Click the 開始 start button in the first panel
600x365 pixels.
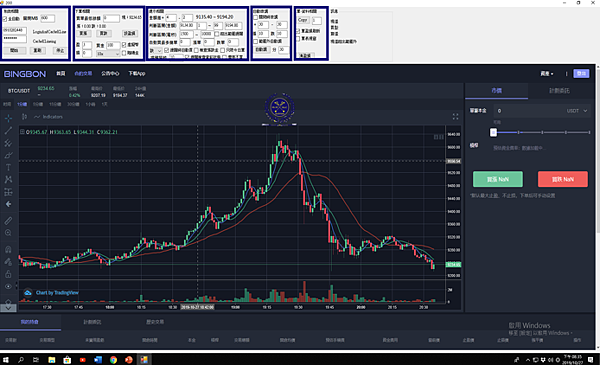click(x=14, y=51)
